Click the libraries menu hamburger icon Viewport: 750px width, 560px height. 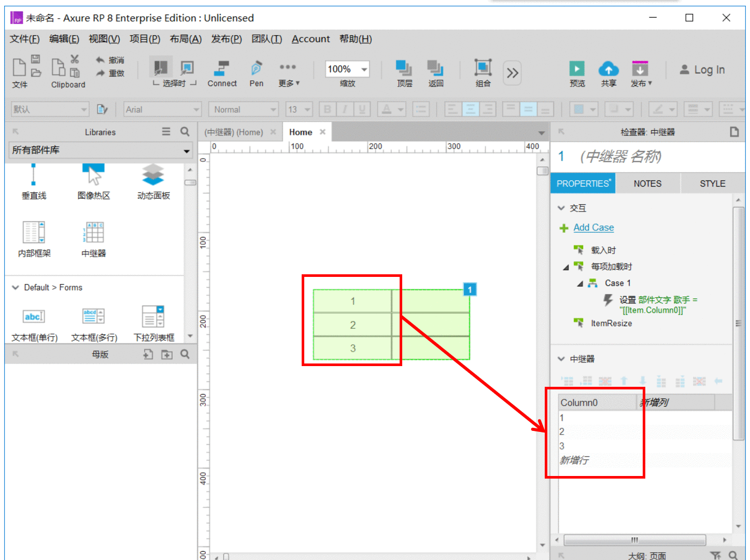click(166, 132)
